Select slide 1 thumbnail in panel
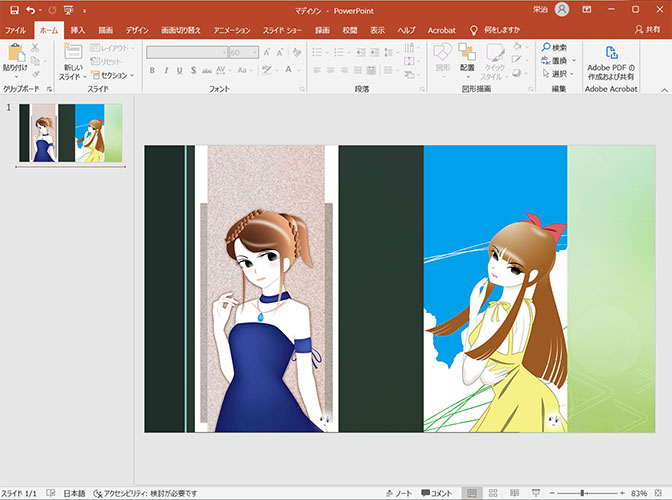 click(70, 133)
